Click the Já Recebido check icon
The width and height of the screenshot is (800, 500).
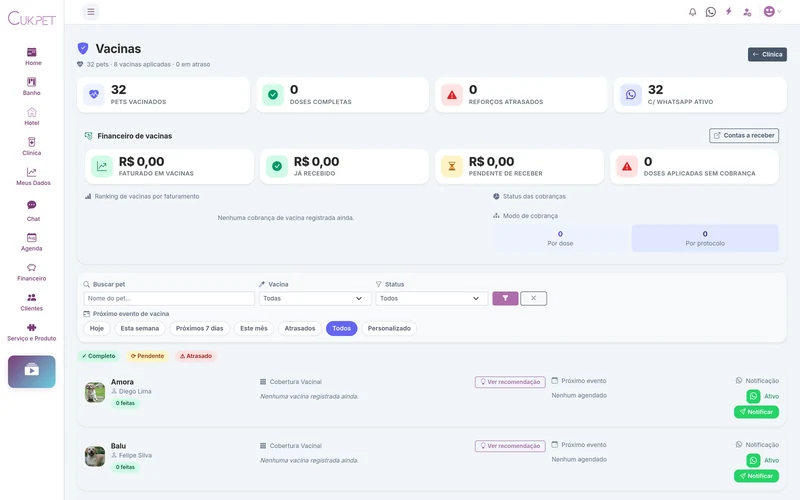tap(277, 166)
